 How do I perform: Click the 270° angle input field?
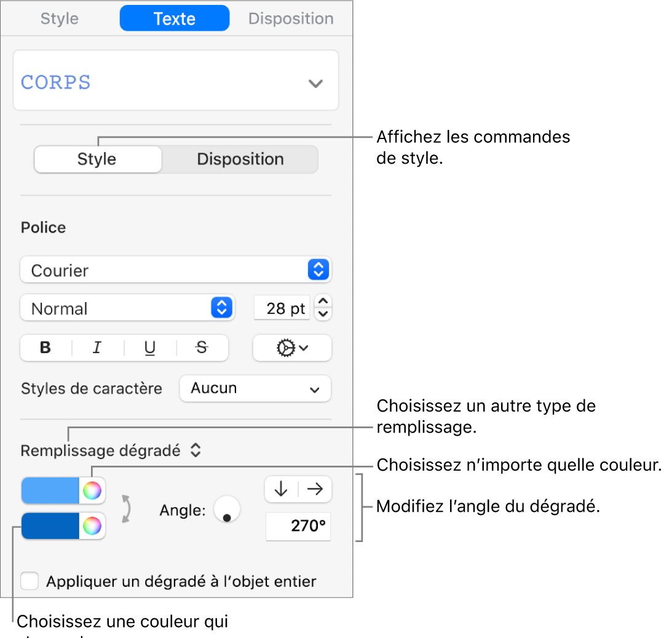coord(298,527)
